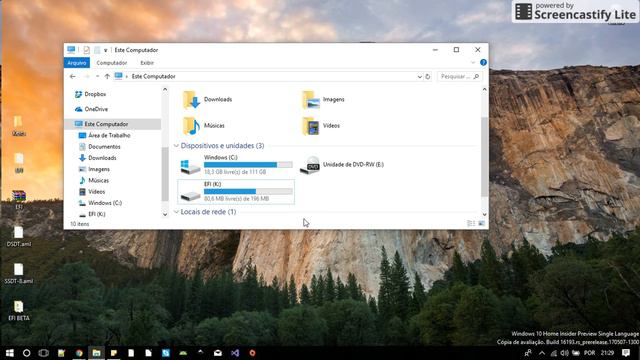Select Este Computador in the navigation pane

[x=113, y=124]
